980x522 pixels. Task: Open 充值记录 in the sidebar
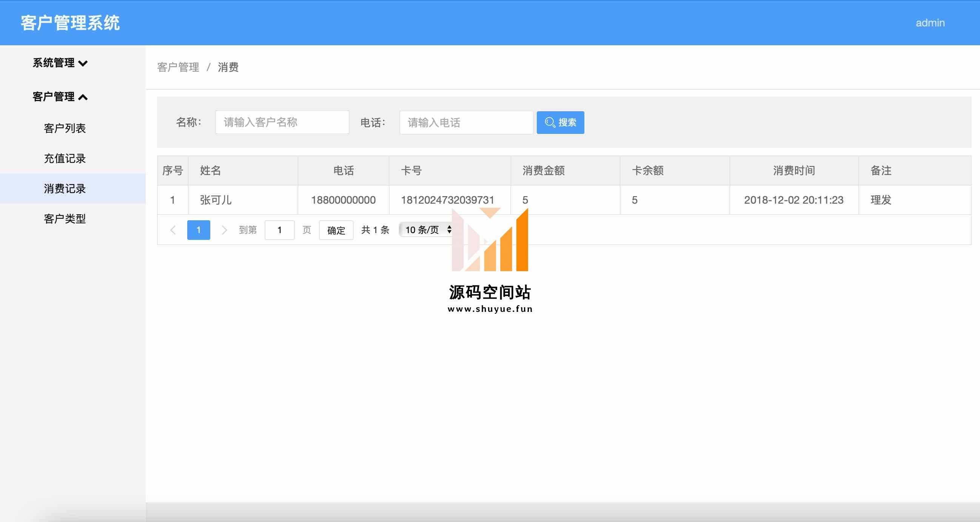pos(65,158)
